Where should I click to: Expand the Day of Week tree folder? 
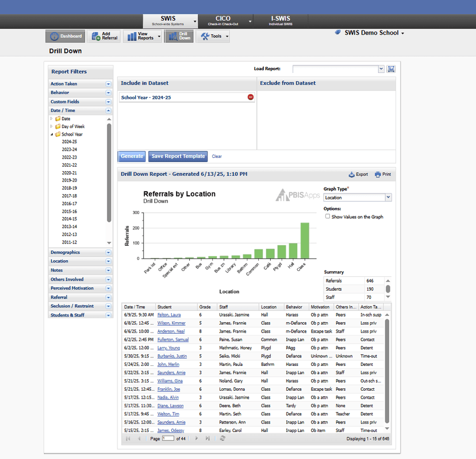[x=52, y=126]
